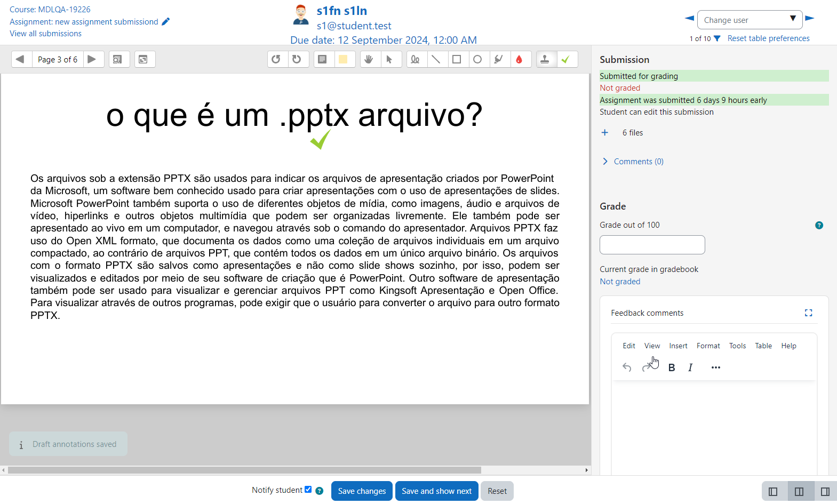The image size is (837, 504).
Task: Make the feedback comments editor fullscreen
Action: (x=808, y=313)
